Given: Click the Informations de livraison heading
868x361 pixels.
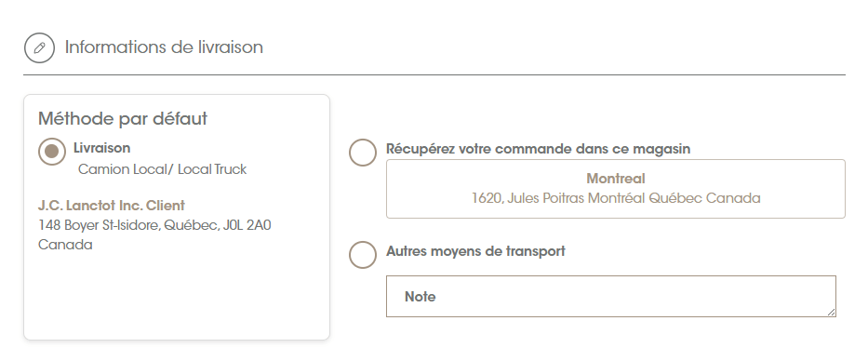Looking at the screenshot, I should point(164,47).
